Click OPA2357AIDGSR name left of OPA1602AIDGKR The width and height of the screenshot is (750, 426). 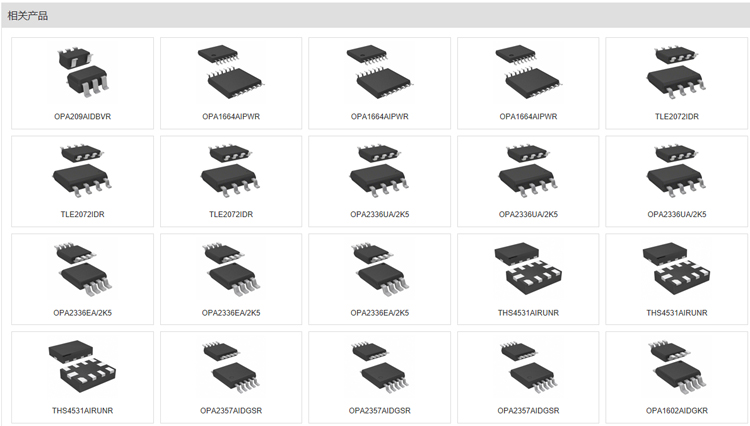pyautogui.click(x=528, y=411)
